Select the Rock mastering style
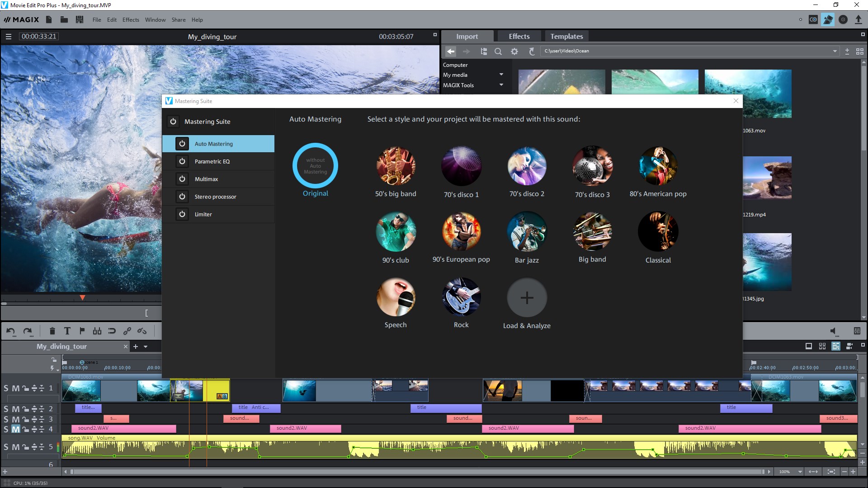The width and height of the screenshot is (868, 488). click(x=461, y=297)
